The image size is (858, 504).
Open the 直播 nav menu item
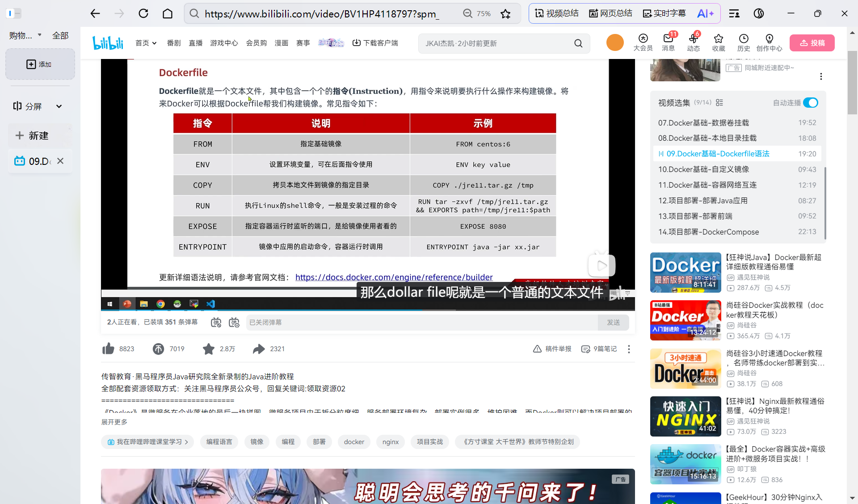(195, 43)
